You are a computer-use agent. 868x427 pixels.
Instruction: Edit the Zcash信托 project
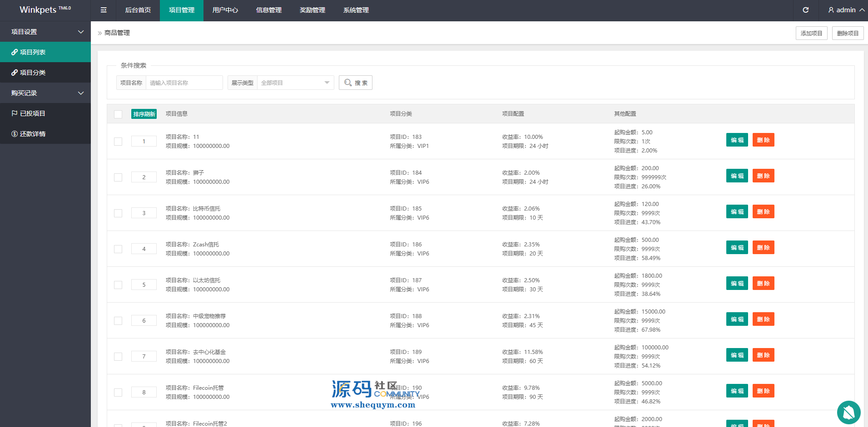point(737,247)
